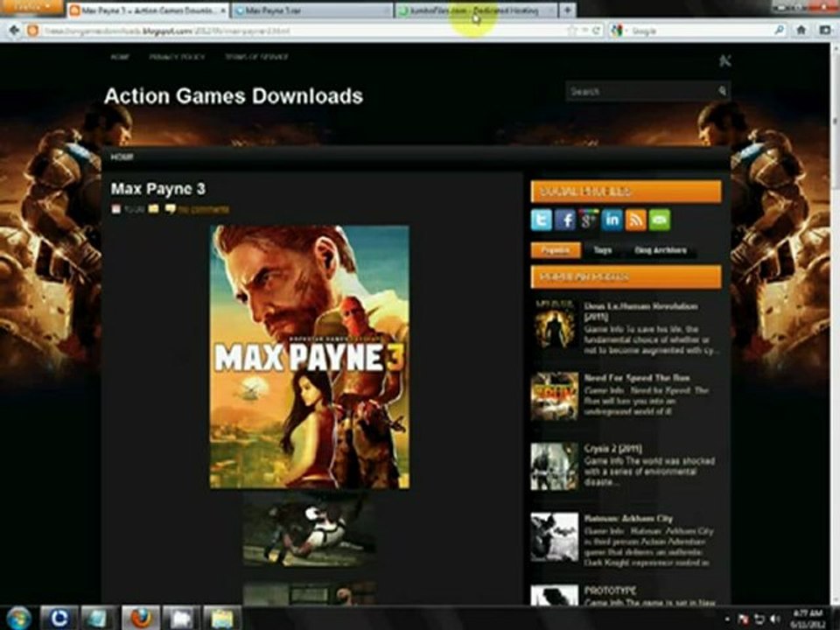
Task: Open the Batman: Arkham City post link
Action: pos(628,519)
